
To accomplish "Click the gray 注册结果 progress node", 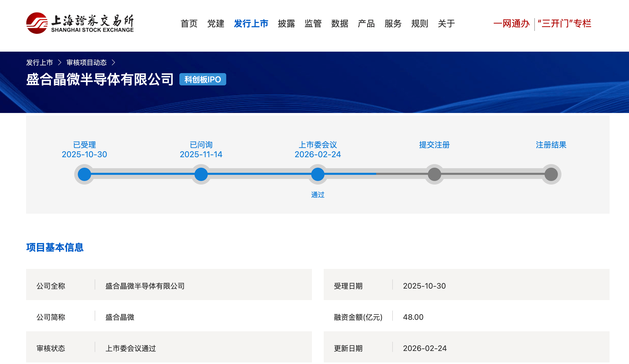I will click(551, 174).
